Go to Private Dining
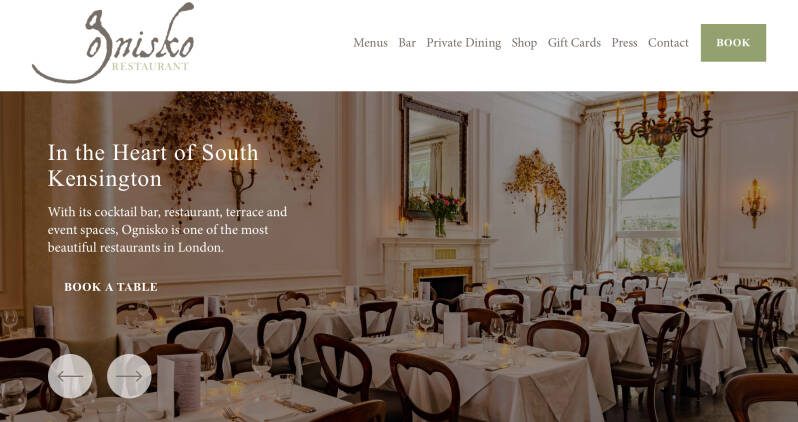The width and height of the screenshot is (798, 422). tap(464, 43)
